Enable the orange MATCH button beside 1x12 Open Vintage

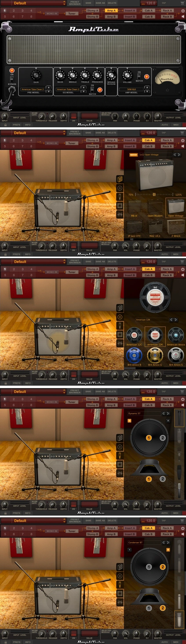133,155
